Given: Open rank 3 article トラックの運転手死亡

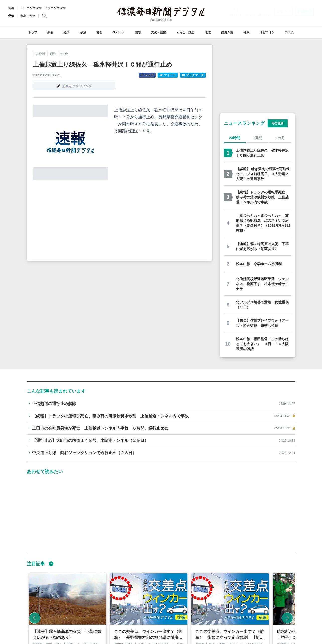Looking at the screenshot, I should pos(258,197).
